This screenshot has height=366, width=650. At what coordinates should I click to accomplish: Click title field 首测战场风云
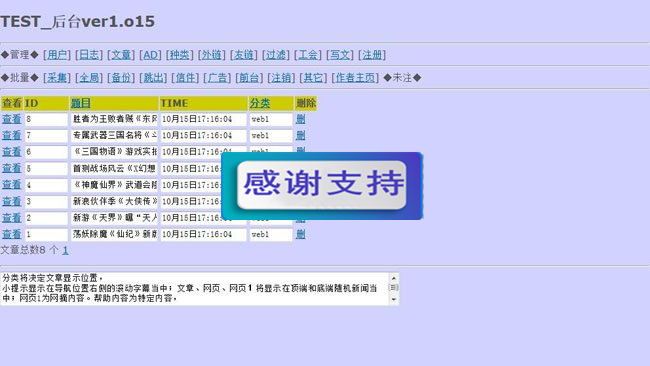(114, 169)
